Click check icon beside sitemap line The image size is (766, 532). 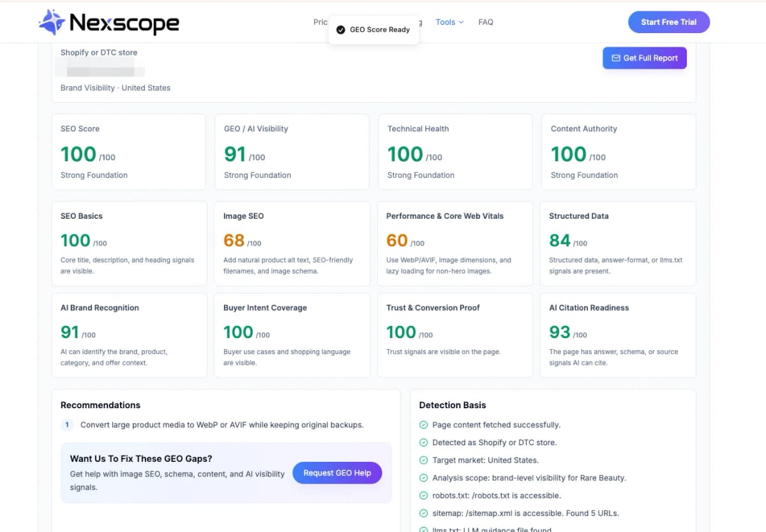423,513
